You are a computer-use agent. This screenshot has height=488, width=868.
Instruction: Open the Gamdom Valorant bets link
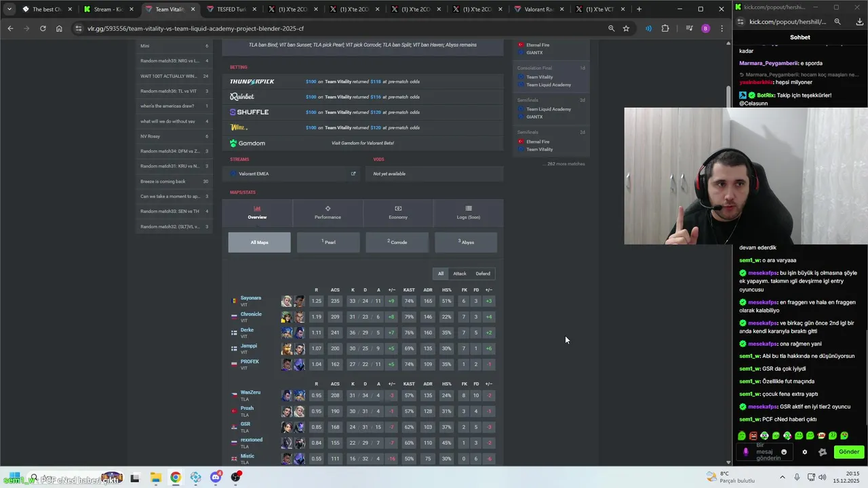(x=363, y=143)
